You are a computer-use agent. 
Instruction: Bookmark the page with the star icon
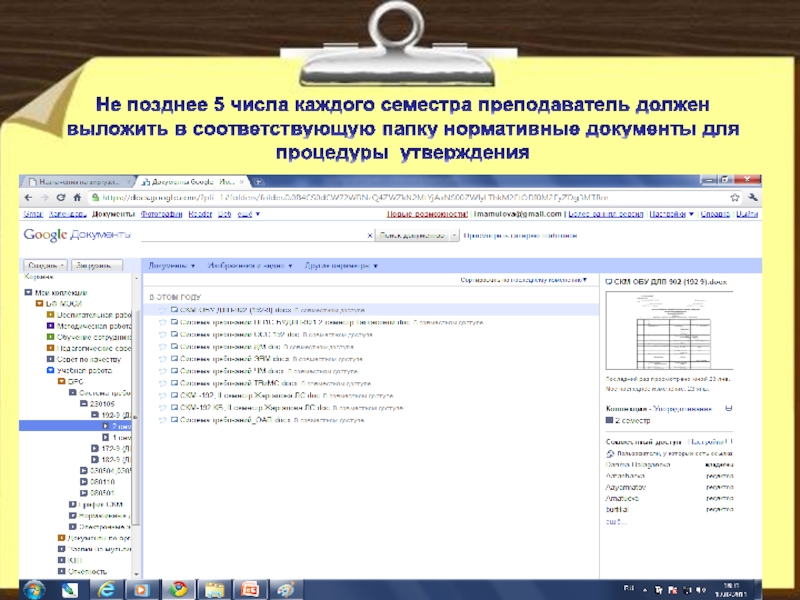coord(733,199)
